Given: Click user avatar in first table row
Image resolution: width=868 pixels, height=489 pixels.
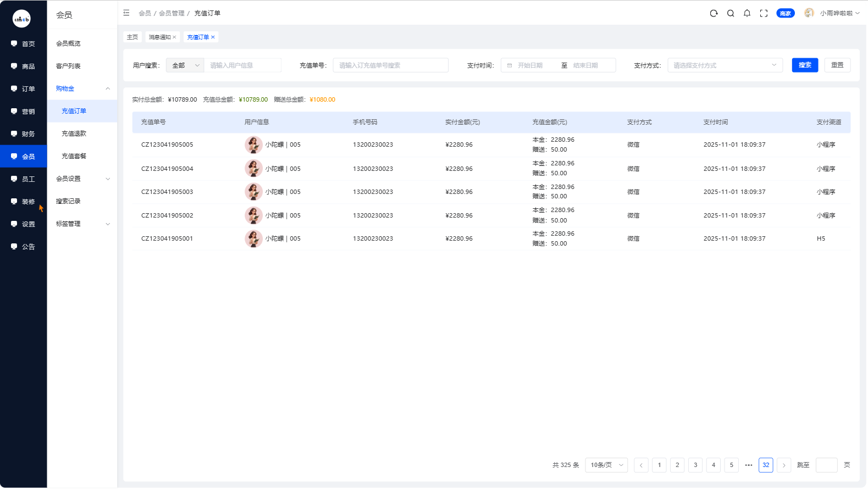Looking at the screenshot, I should [x=253, y=145].
